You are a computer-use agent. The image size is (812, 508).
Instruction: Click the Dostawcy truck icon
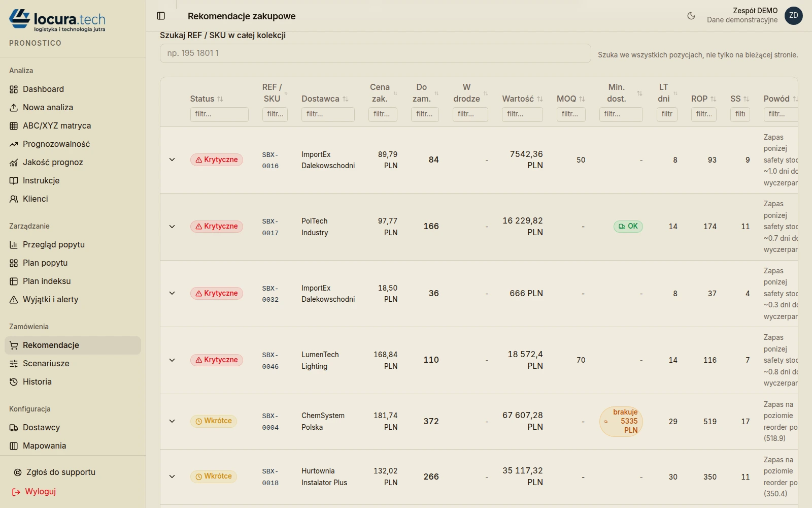pos(14,428)
